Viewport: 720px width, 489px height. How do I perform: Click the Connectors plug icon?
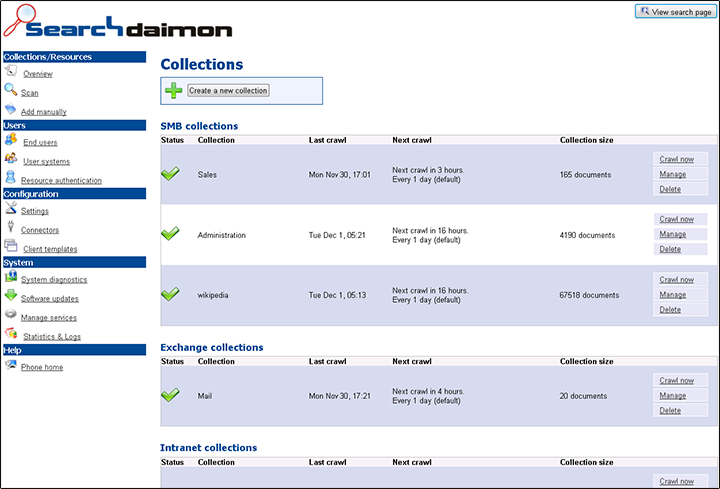pos(11,226)
